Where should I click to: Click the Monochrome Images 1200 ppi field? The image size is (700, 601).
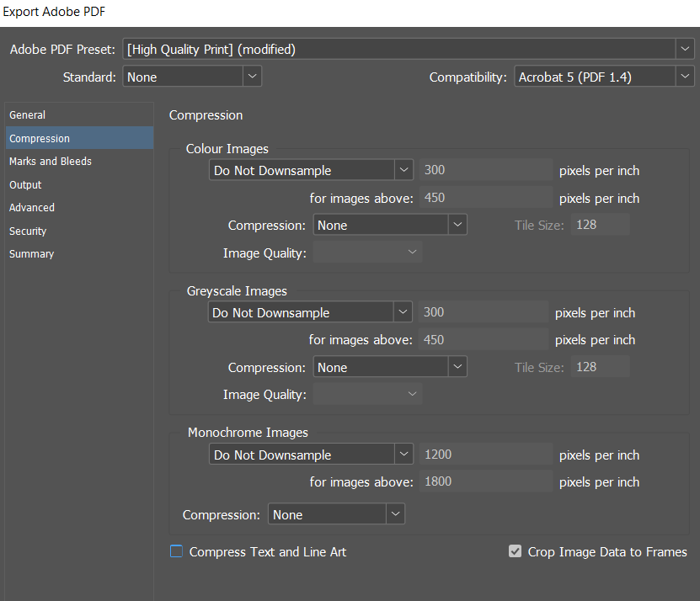click(x=485, y=455)
